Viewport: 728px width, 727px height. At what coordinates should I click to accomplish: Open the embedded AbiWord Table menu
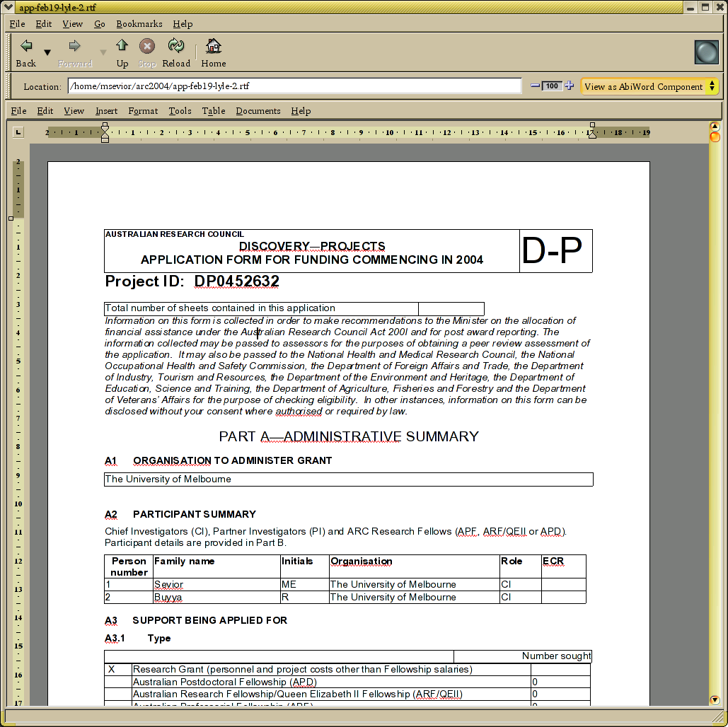point(213,111)
